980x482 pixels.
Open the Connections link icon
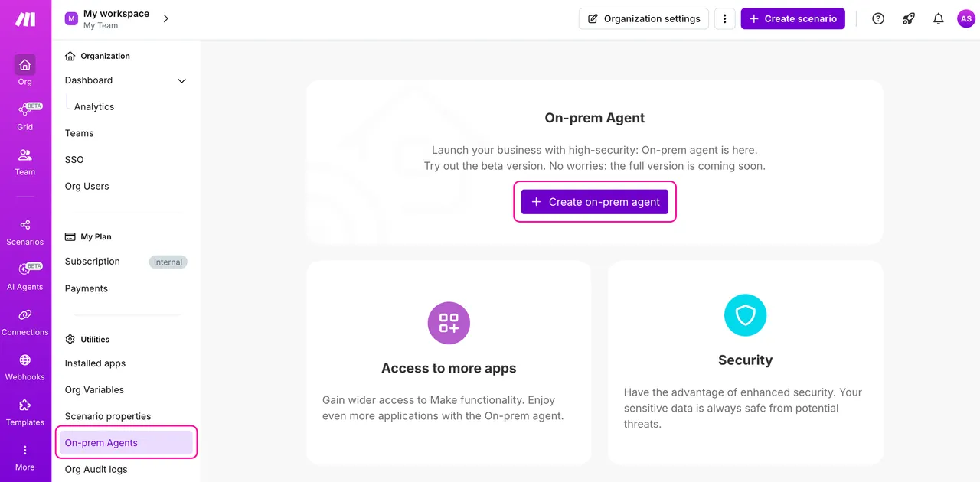[x=25, y=315]
